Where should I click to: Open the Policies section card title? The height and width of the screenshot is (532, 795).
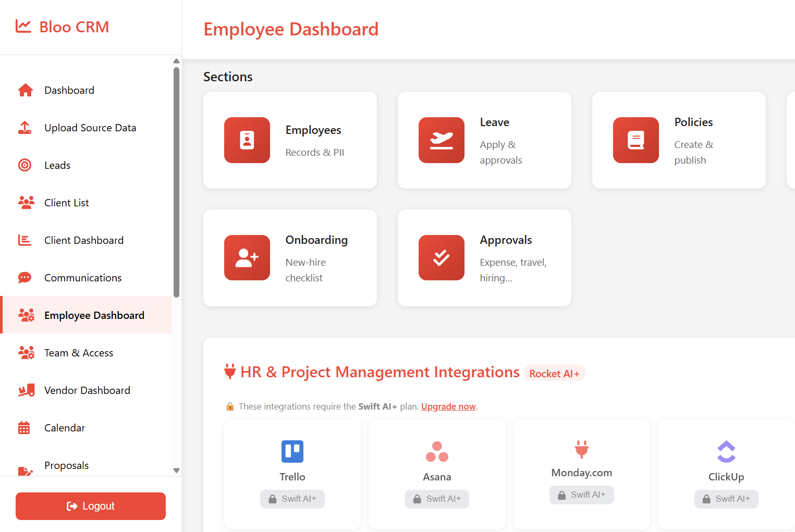point(693,122)
